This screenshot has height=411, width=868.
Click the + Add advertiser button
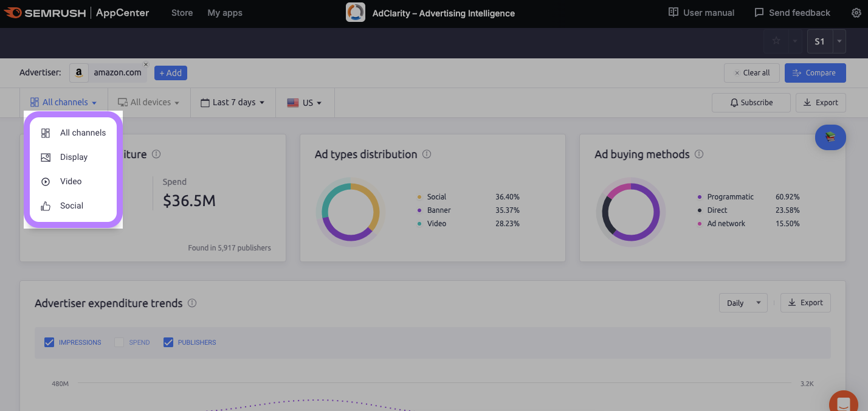(x=171, y=73)
